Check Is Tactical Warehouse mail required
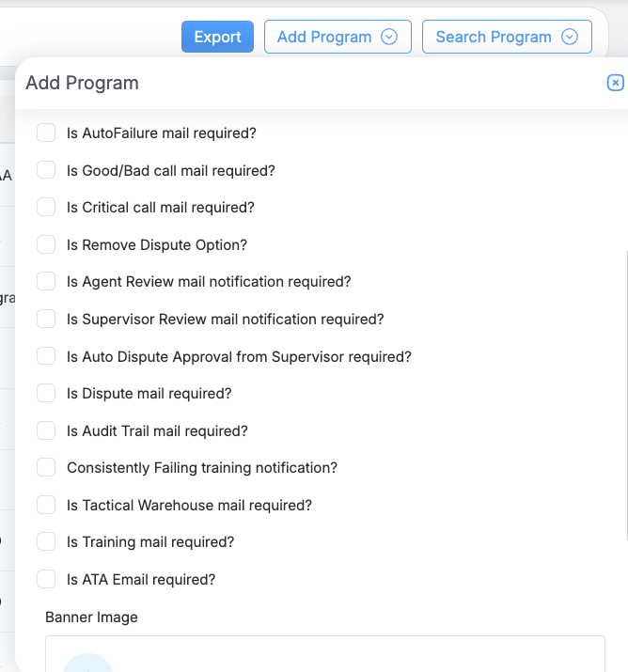 (46, 505)
